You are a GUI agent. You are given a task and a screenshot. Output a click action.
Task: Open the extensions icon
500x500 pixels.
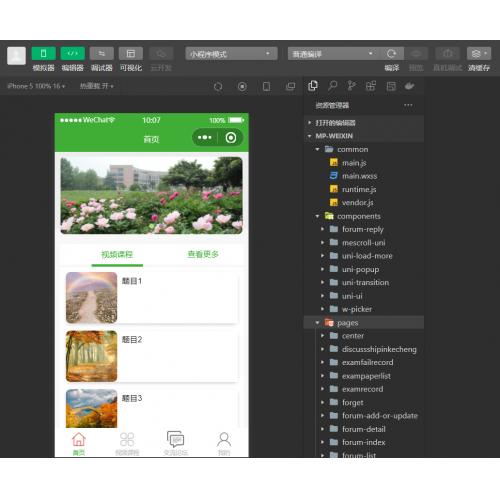point(371,86)
